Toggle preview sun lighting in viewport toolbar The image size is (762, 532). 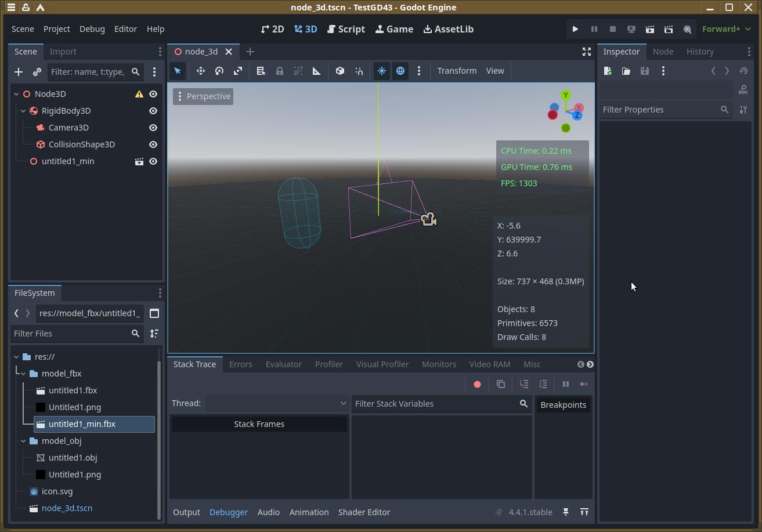point(382,71)
